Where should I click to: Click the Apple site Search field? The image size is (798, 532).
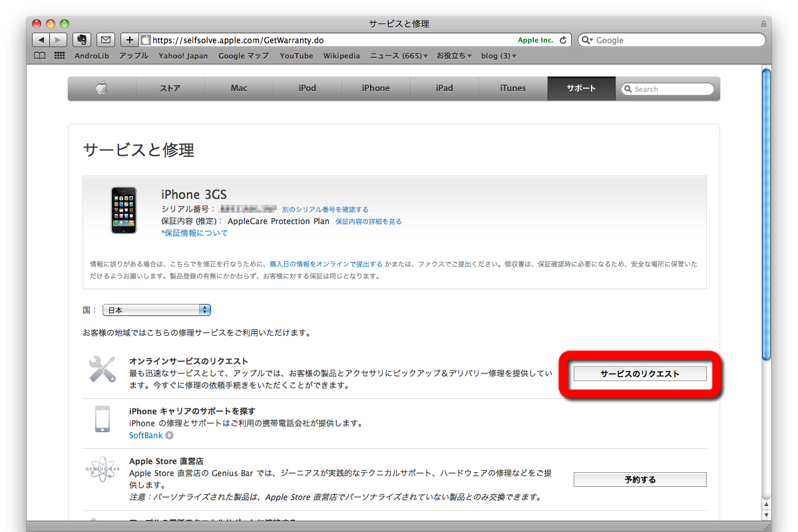(668, 89)
